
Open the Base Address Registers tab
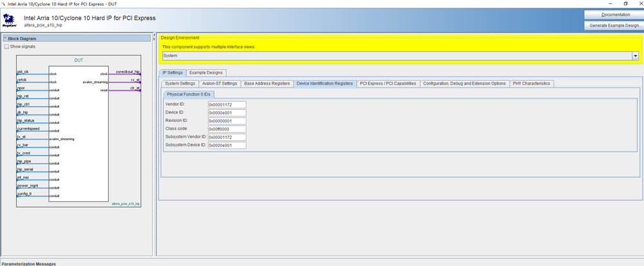pos(267,83)
